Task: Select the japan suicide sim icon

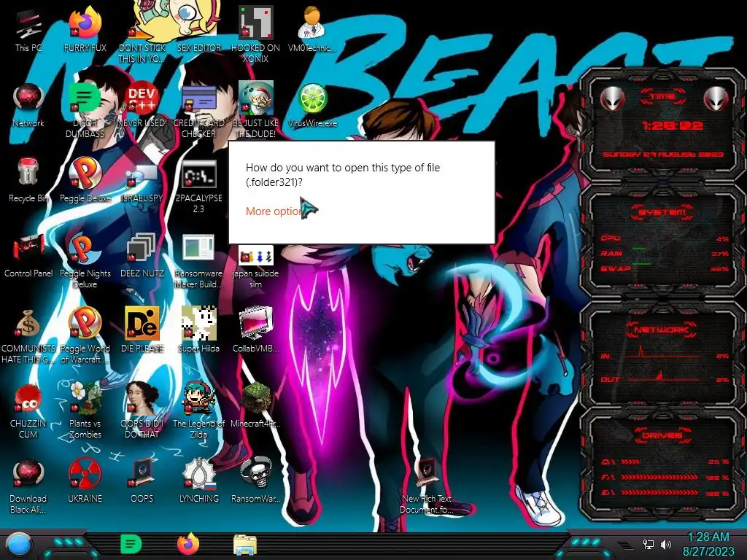Action: [x=255, y=268]
